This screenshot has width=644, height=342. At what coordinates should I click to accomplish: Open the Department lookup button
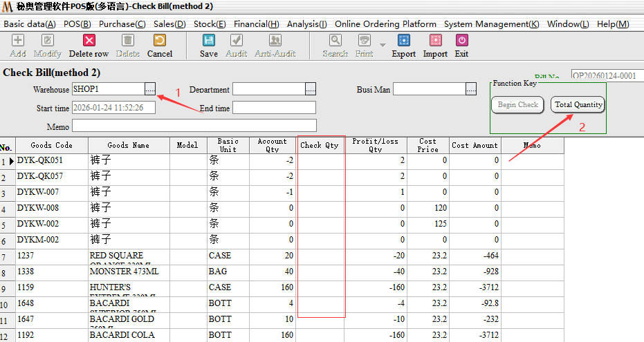311,89
